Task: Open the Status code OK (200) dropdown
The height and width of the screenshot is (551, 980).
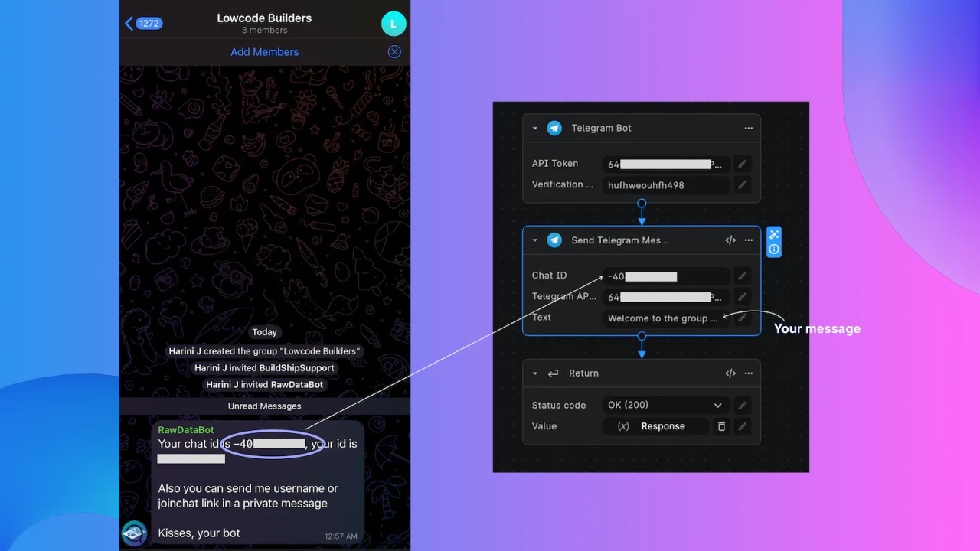Action: 665,406
